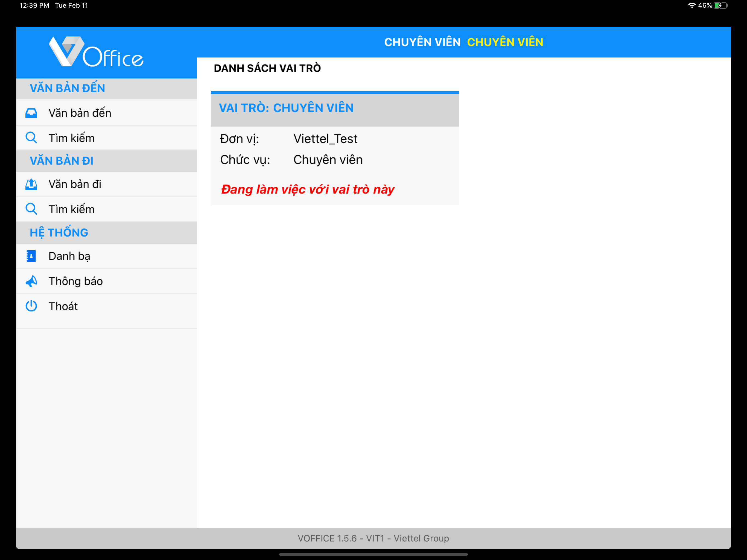747x560 pixels.
Task: Click the DANH SÁCH VAI TRÒ title
Action: pos(267,68)
